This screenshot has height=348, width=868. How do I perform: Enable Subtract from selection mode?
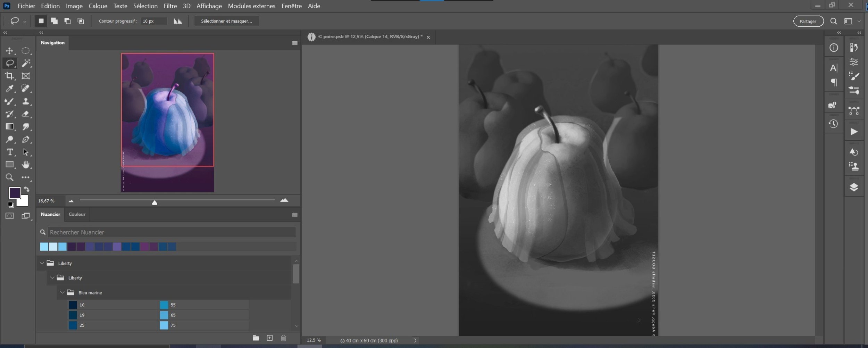point(67,21)
